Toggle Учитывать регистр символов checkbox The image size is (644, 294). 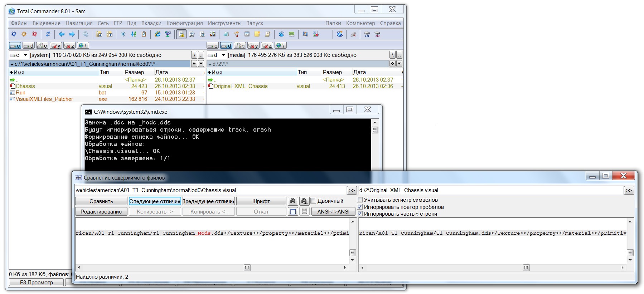tap(360, 200)
